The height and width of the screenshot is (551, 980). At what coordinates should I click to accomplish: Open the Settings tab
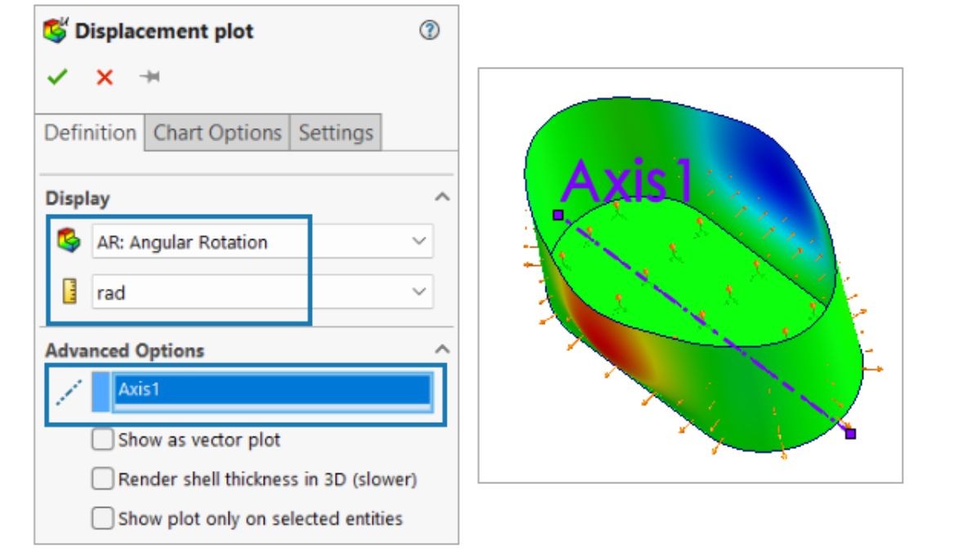(336, 132)
